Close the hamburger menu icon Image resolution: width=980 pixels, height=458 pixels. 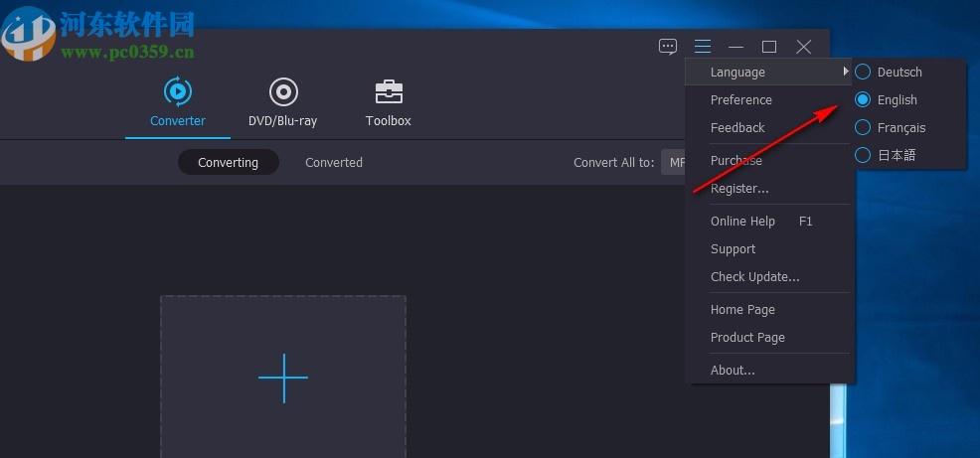click(703, 47)
